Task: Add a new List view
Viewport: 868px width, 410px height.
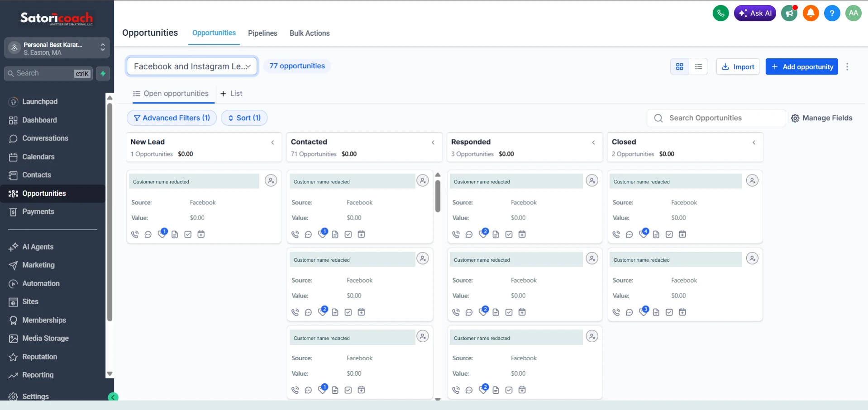Action: click(231, 94)
